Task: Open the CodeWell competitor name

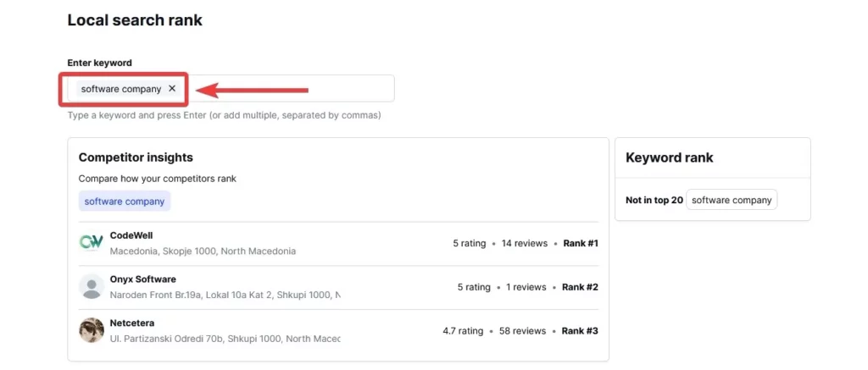Action: pyautogui.click(x=131, y=235)
